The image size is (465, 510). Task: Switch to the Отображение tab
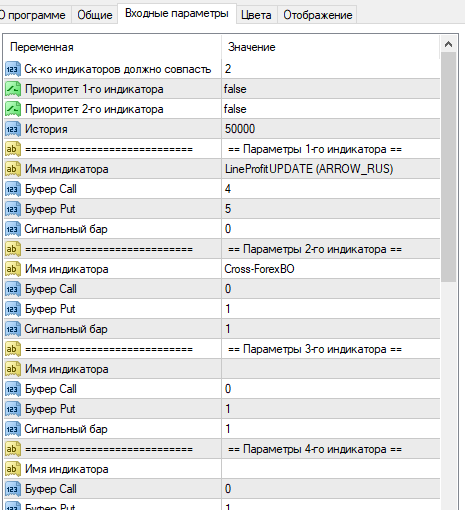(318, 15)
